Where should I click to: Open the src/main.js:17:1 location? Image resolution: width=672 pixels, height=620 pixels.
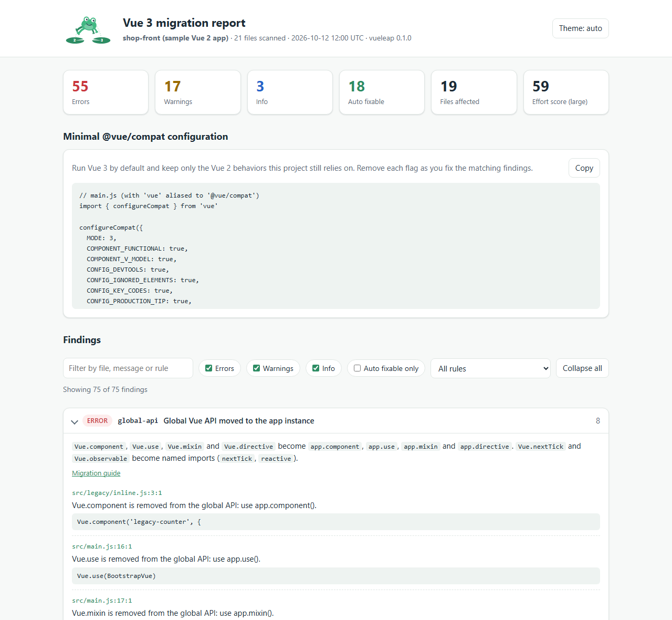[102, 601]
